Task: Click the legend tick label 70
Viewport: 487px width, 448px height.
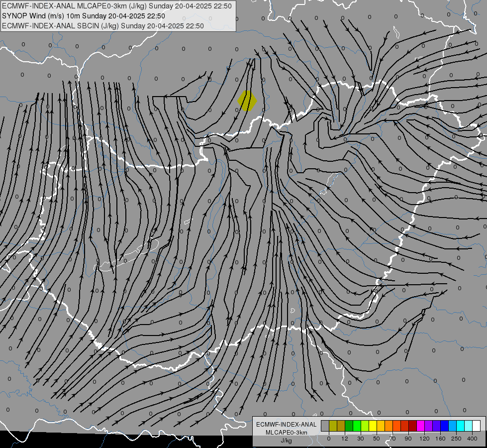Action: coord(392,439)
